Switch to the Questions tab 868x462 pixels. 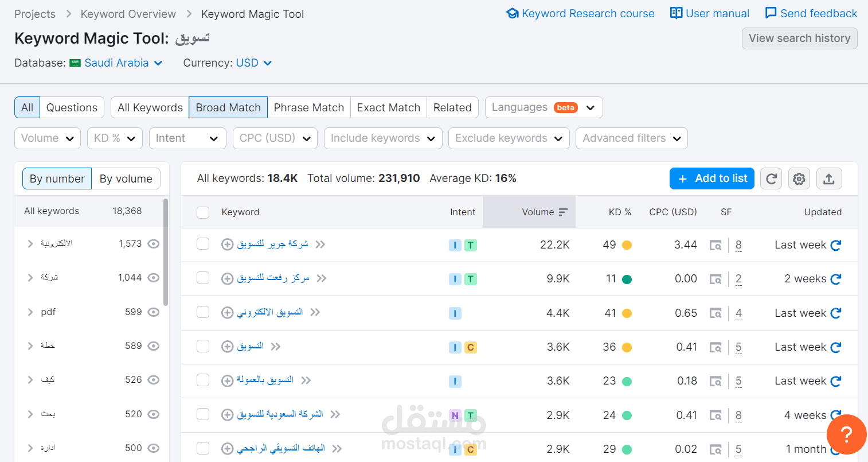(72, 107)
